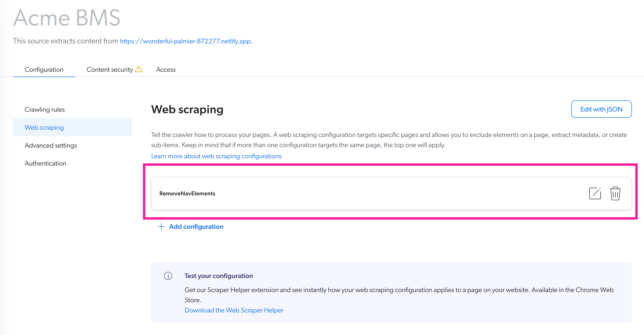Select Crawling rules in the sidebar
Image resolution: width=644 pixels, height=335 pixels.
point(45,109)
